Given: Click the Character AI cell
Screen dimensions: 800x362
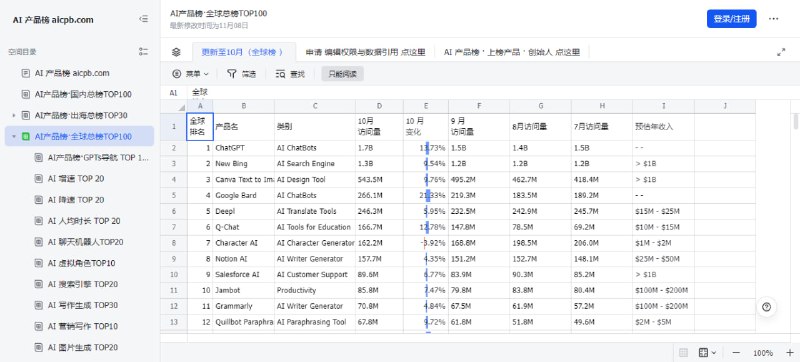Looking at the screenshot, I should tap(243, 243).
